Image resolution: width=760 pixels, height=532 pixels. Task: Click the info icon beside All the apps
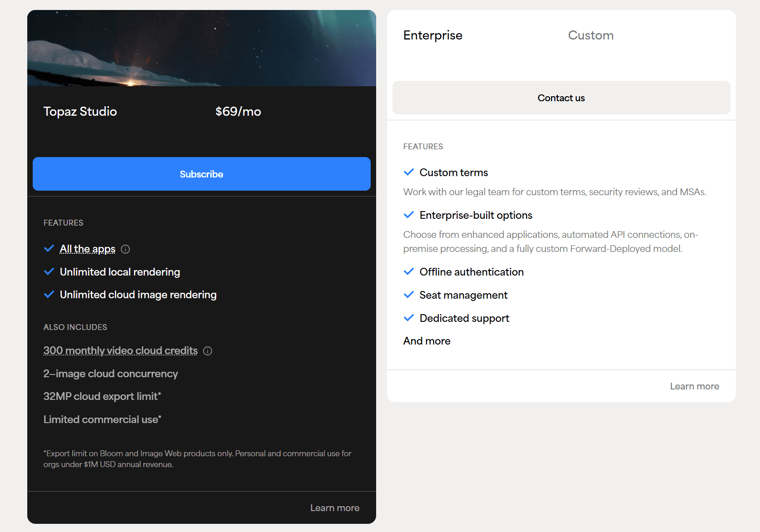(x=125, y=249)
